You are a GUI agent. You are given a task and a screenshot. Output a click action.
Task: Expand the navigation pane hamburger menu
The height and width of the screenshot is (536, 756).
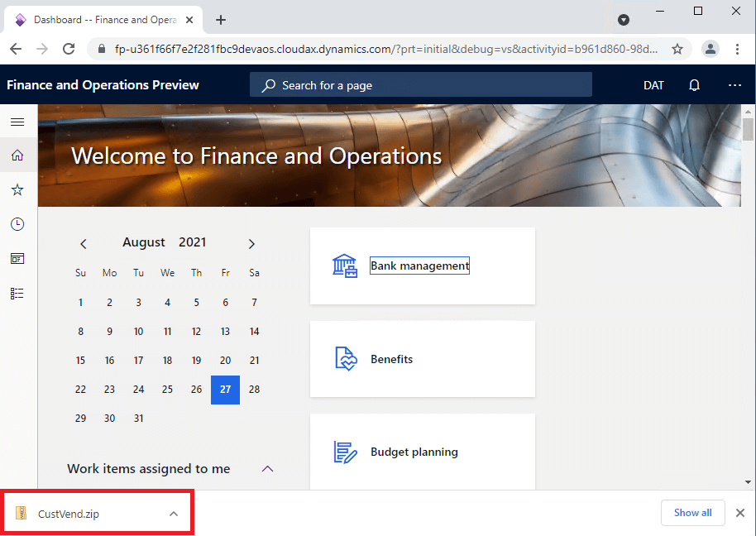click(17, 122)
